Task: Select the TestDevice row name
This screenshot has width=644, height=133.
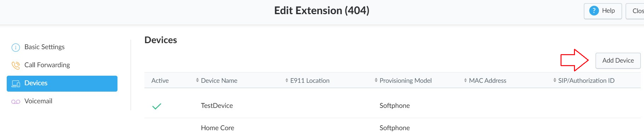Action: [217, 105]
